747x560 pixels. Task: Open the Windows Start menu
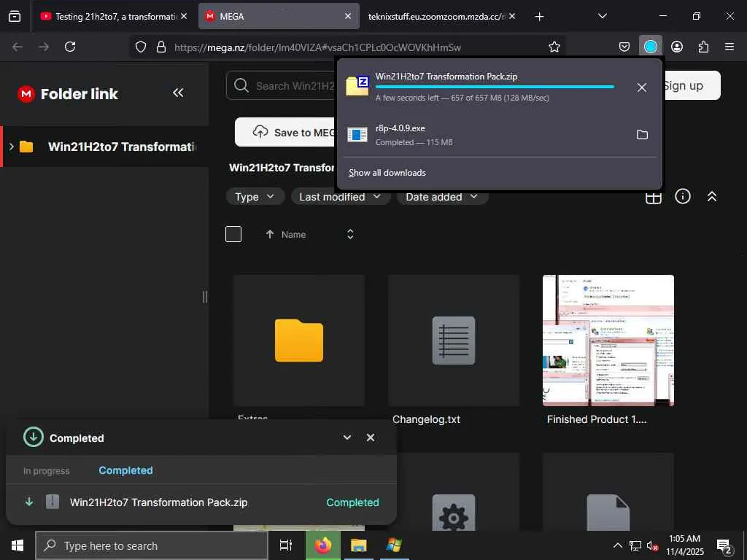[18, 545]
